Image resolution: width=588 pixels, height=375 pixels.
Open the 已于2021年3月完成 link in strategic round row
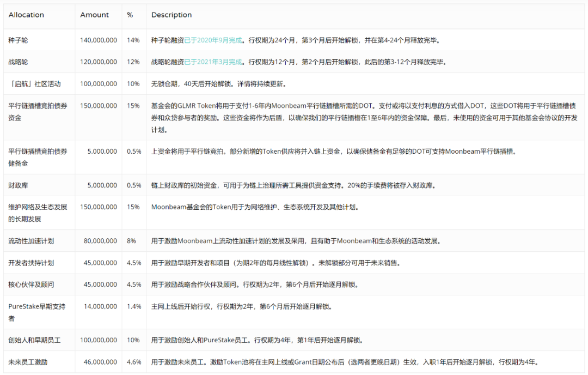tap(213, 62)
